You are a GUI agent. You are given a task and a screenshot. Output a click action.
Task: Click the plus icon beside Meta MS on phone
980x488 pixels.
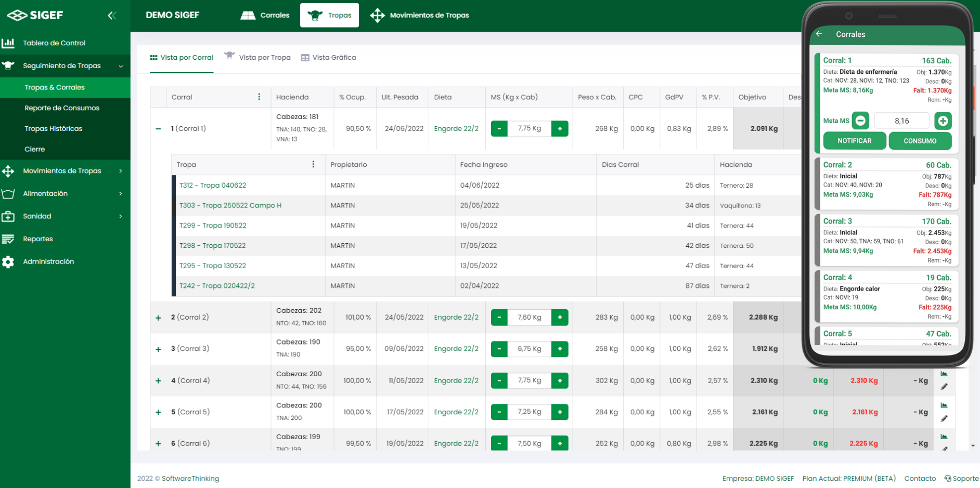coord(943,121)
